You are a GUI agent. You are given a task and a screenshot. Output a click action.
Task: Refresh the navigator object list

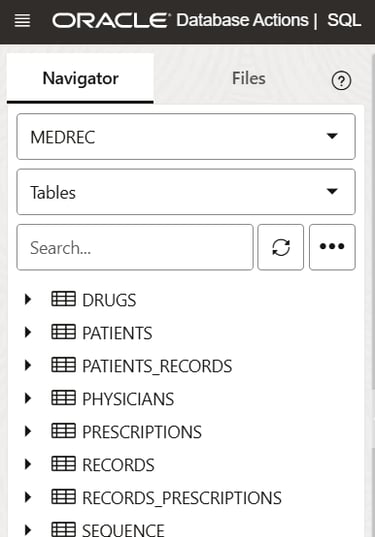click(x=280, y=247)
